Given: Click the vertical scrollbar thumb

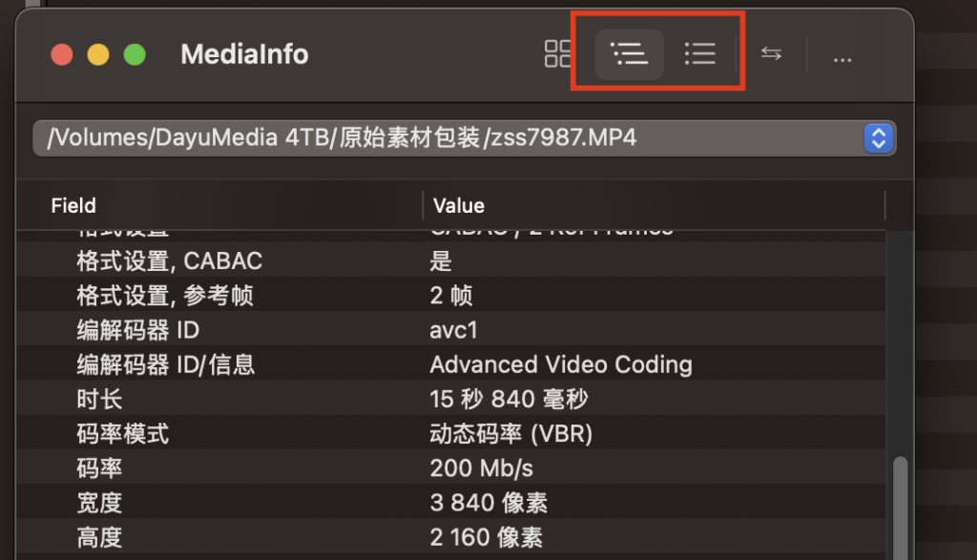Looking at the screenshot, I should (x=899, y=506).
